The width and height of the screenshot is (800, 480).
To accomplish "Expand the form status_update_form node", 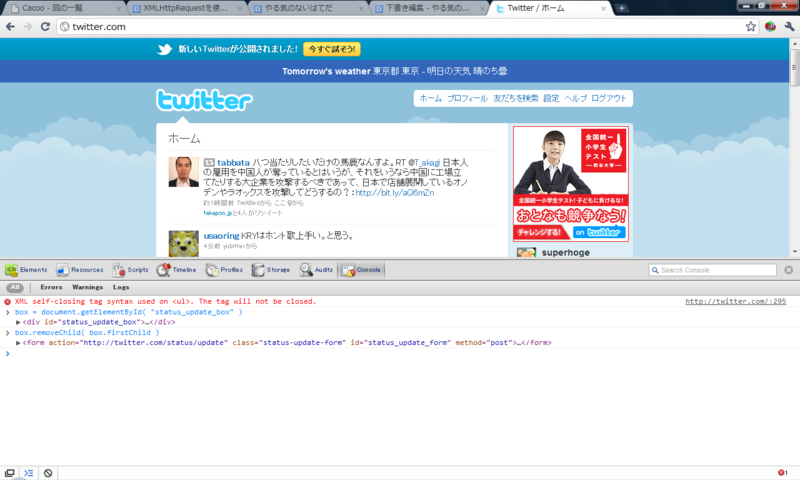I will point(18,343).
